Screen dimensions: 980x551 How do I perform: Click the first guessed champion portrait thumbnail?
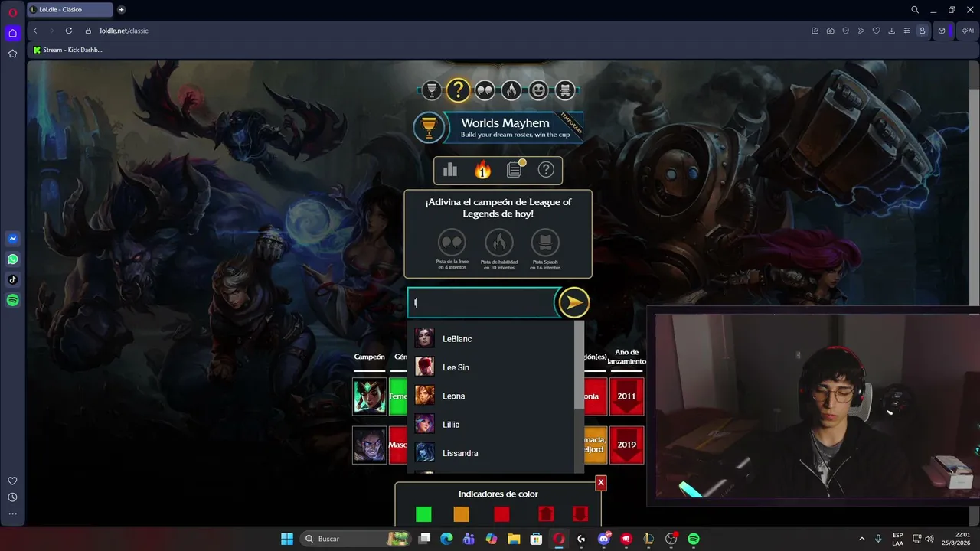coord(369,396)
